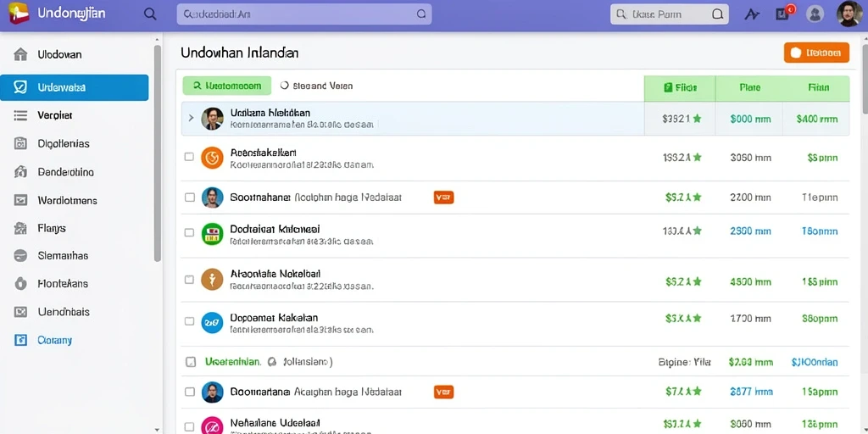Click the icon beside Denderotino
Screen dimensions: 868x434
click(x=20, y=171)
